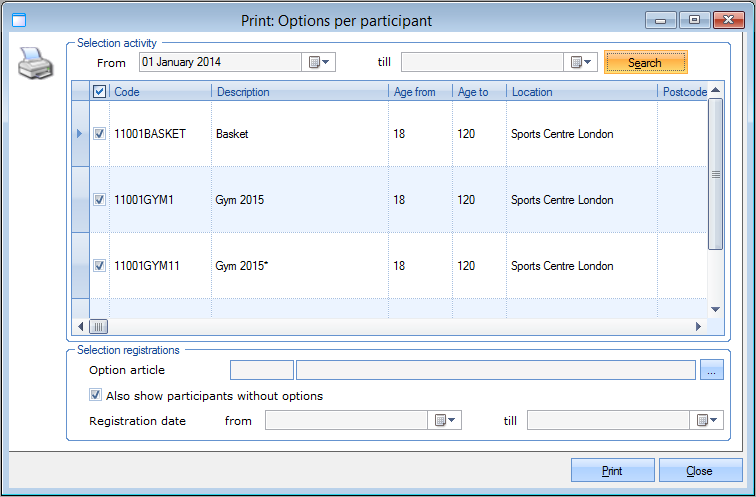756x497 pixels.
Task: Click the vertical scrollbar thumb in the grid
Action: [715, 174]
